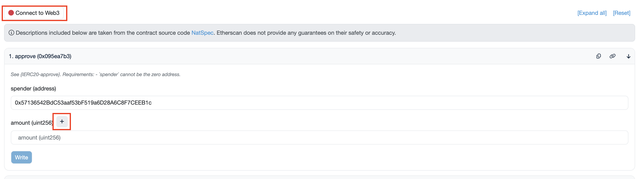Focus the spender address input field

coord(319,103)
